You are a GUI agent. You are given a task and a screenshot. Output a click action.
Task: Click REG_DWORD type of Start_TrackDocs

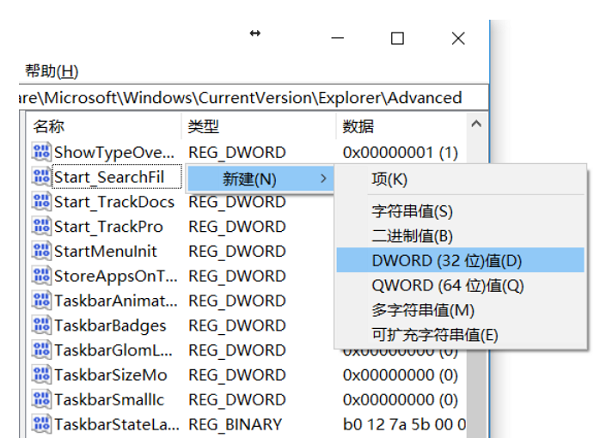coord(237,202)
